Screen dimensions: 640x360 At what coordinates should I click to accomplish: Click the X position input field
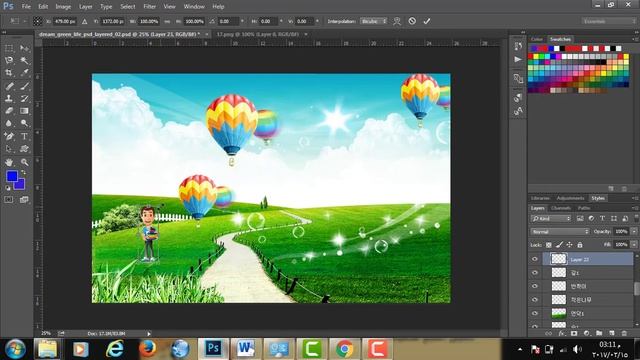(x=64, y=21)
